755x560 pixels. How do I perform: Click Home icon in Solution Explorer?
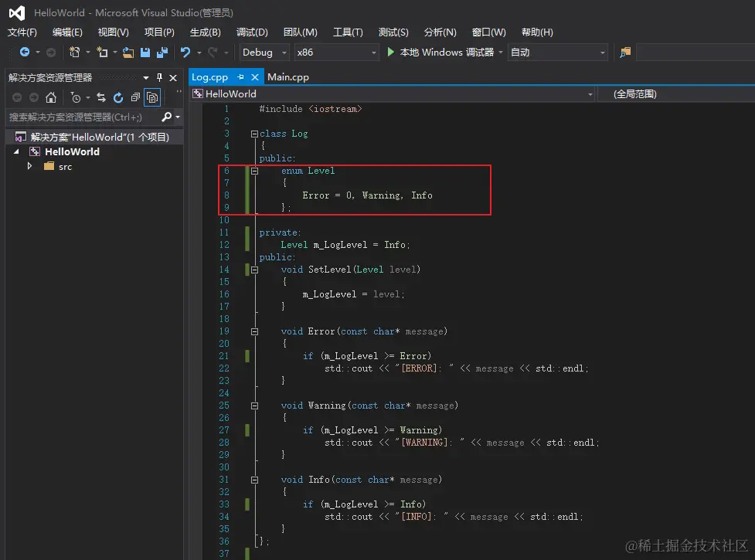(x=50, y=97)
